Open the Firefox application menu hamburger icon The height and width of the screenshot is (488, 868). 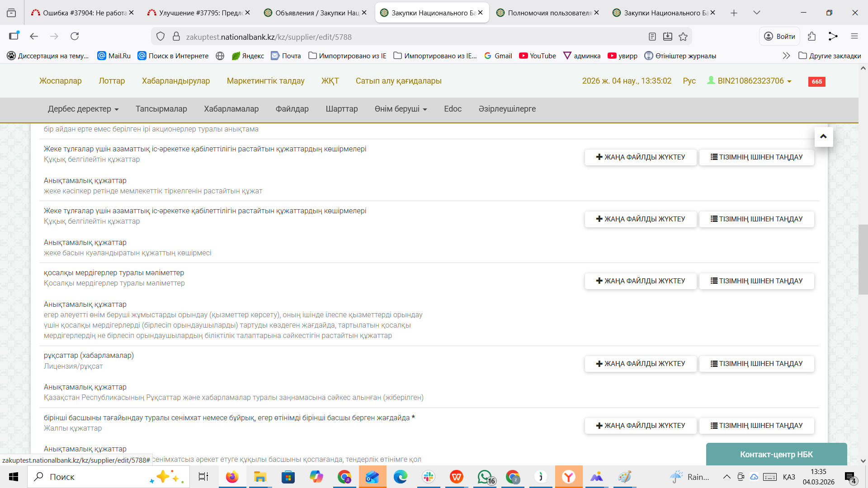point(854,36)
